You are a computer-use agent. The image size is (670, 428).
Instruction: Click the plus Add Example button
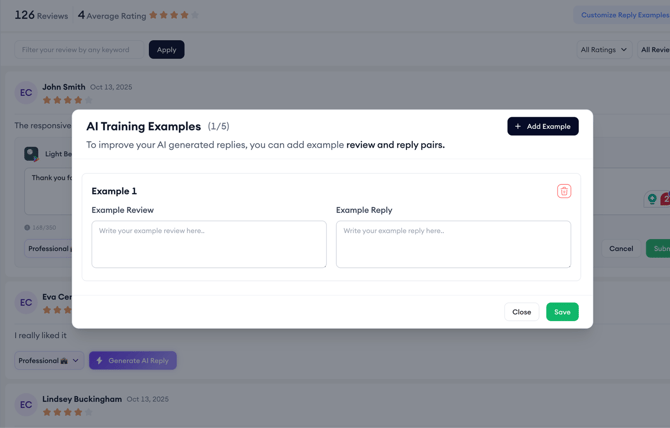pos(542,126)
